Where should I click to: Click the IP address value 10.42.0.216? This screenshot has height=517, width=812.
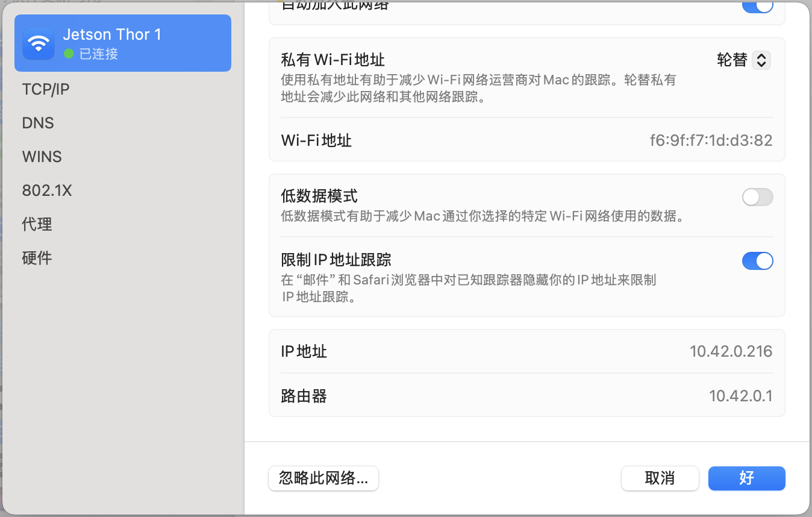(731, 351)
